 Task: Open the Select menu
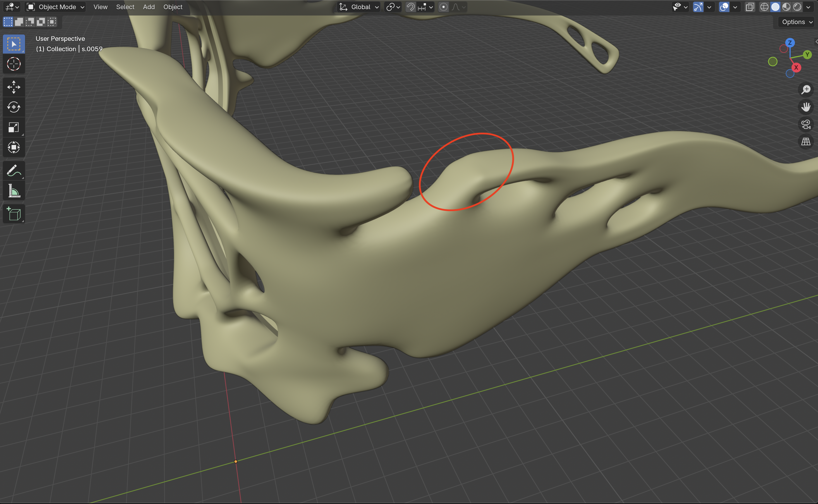click(125, 7)
